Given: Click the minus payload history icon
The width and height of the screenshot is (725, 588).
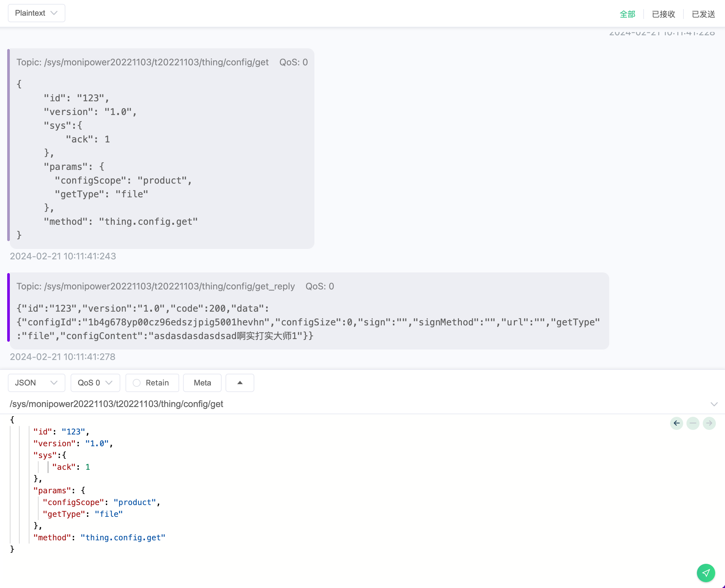Looking at the screenshot, I should [x=693, y=423].
